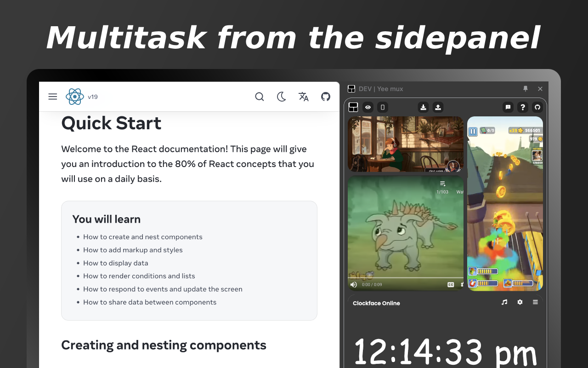
Task: Click the 0:00 / 0:09 video time display
Action: pos(372,285)
